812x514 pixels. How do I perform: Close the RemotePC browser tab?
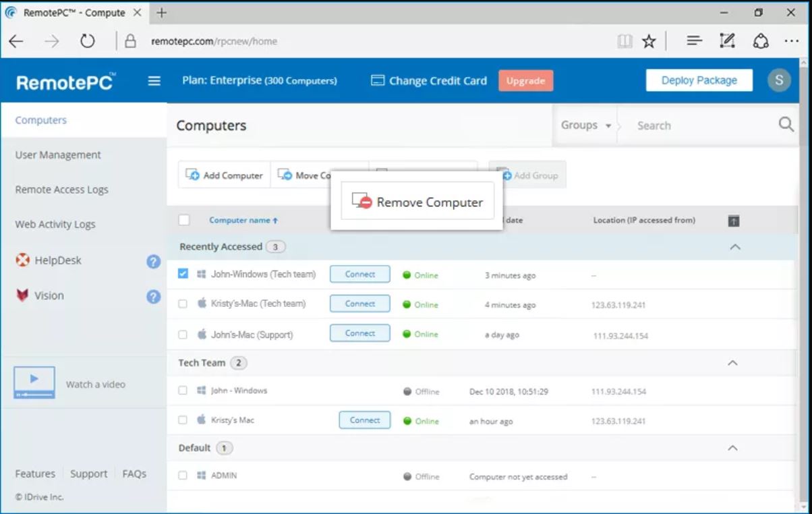point(138,13)
